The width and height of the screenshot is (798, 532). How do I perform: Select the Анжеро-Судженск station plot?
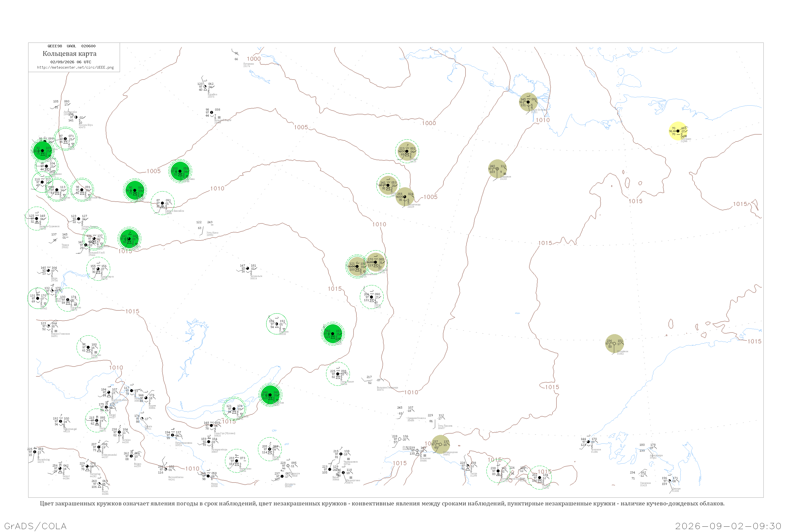[x=37, y=218]
